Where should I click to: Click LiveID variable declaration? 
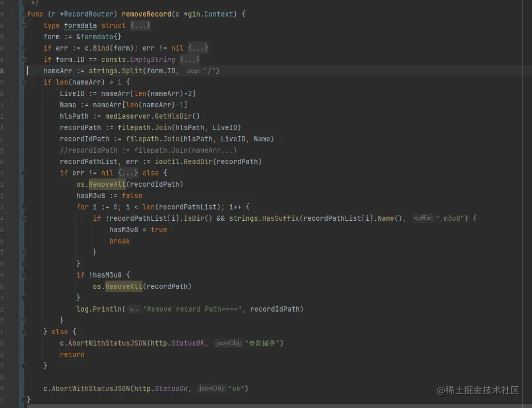(72, 93)
